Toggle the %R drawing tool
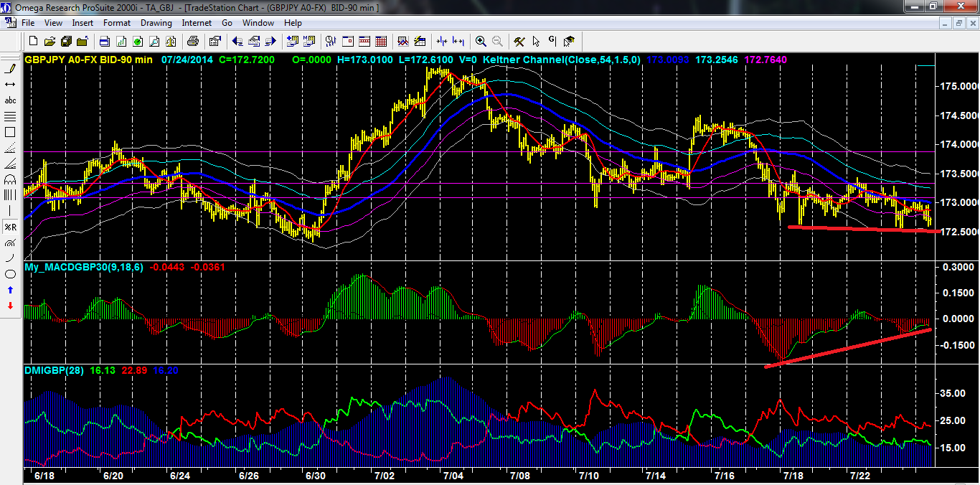980x485 pixels. (x=10, y=227)
